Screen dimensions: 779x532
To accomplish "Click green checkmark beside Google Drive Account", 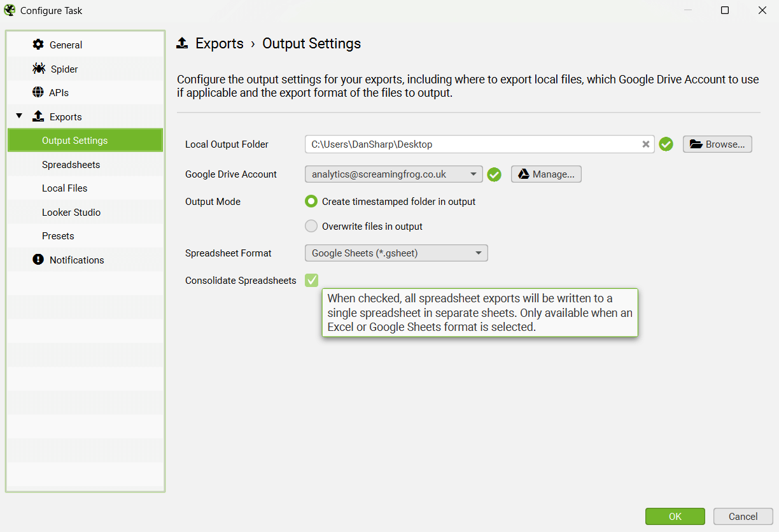I will point(494,174).
